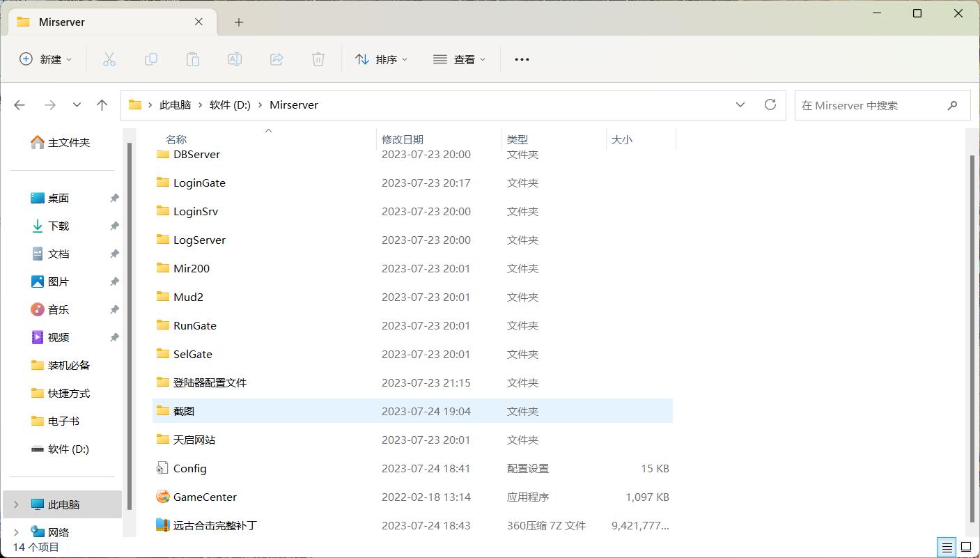Open the 新建 (New) dropdown
The width and height of the screenshot is (980, 558).
pyautogui.click(x=45, y=60)
